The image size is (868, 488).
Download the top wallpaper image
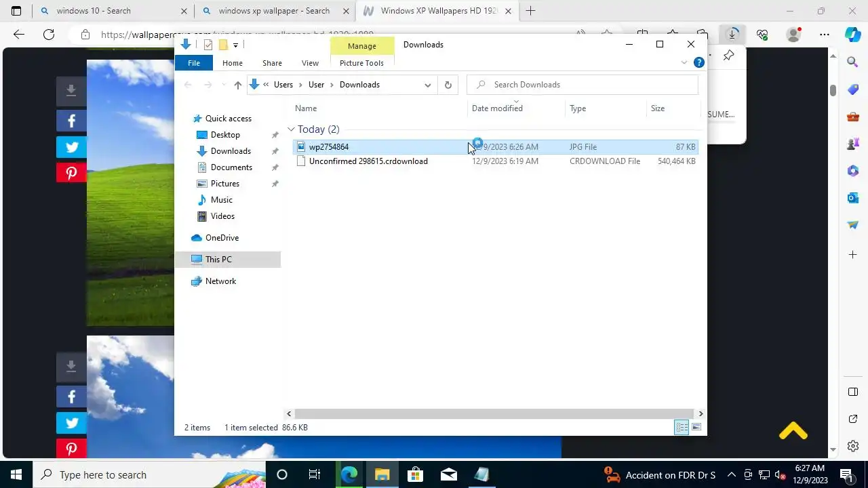(71, 91)
